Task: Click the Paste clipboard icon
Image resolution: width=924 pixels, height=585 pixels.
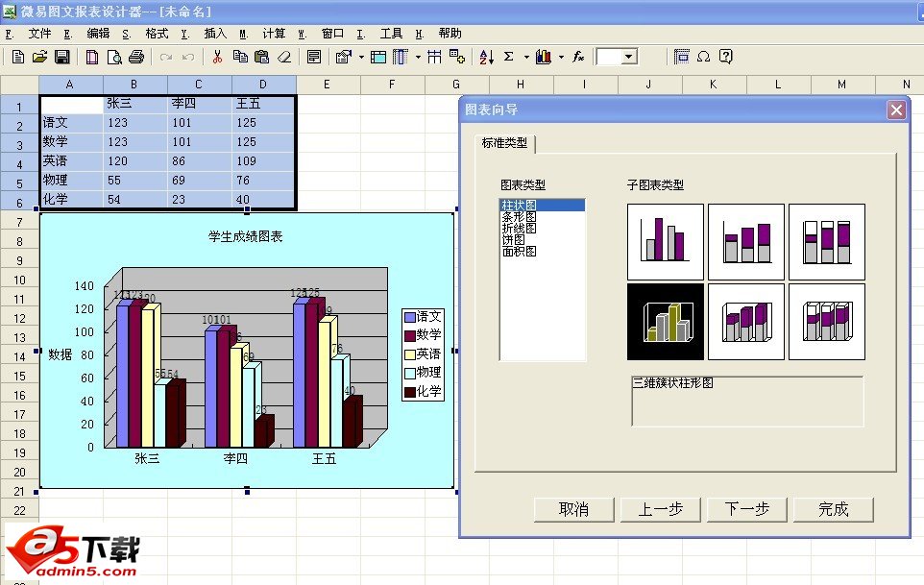Action: (261, 58)
